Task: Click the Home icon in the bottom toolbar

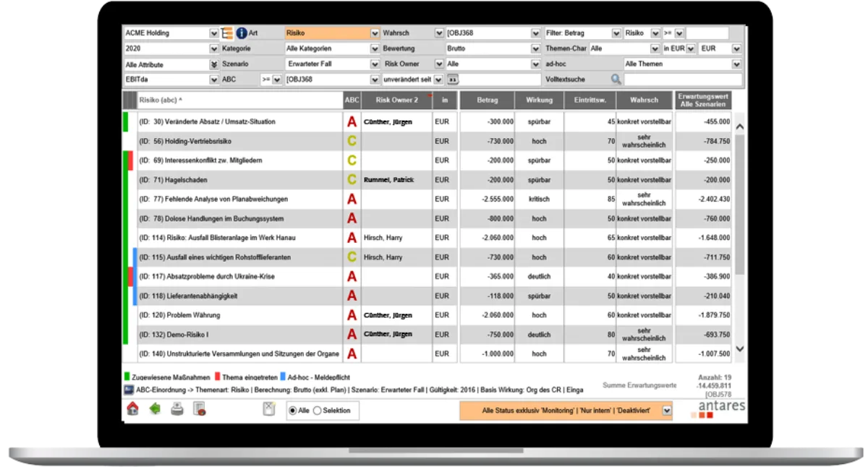Action: point(134,410)
